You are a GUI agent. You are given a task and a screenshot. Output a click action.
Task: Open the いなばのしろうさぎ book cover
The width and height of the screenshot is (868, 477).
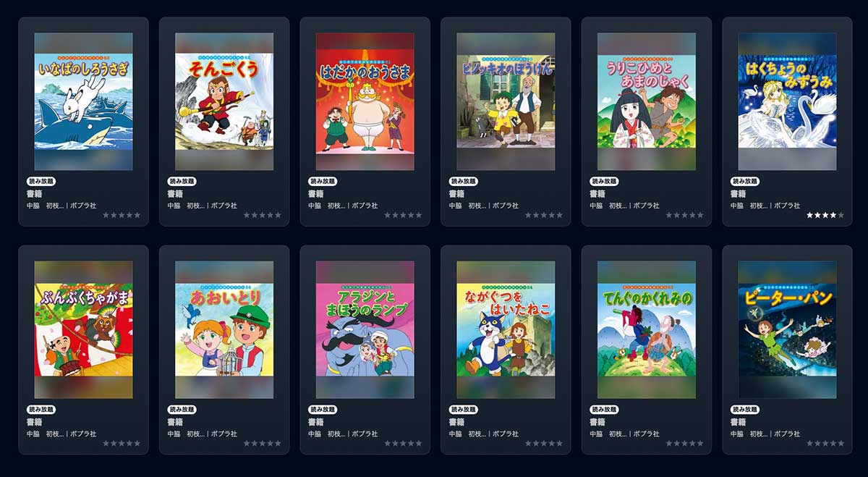pos(83,101)
